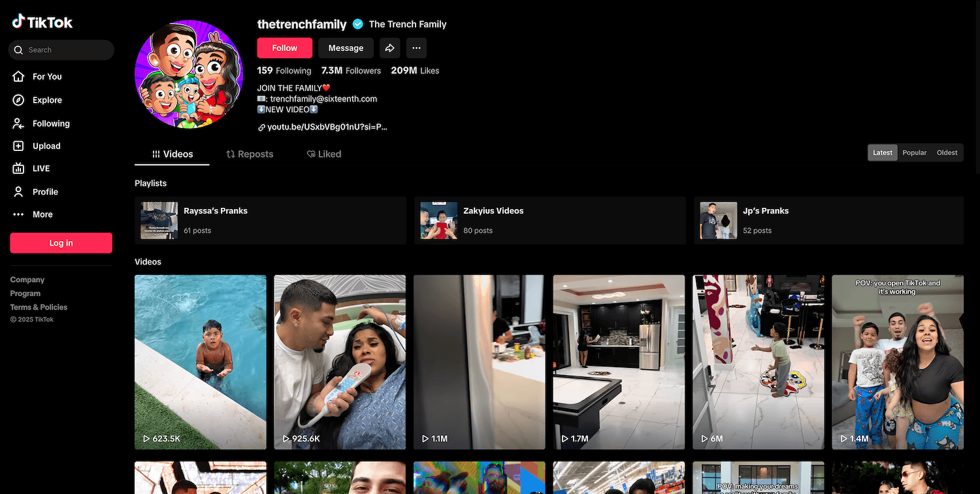This screenshot has height=494, width=980.
Task: Open the For You home feed
Action: pyautogui.click(x=46, y=76)
